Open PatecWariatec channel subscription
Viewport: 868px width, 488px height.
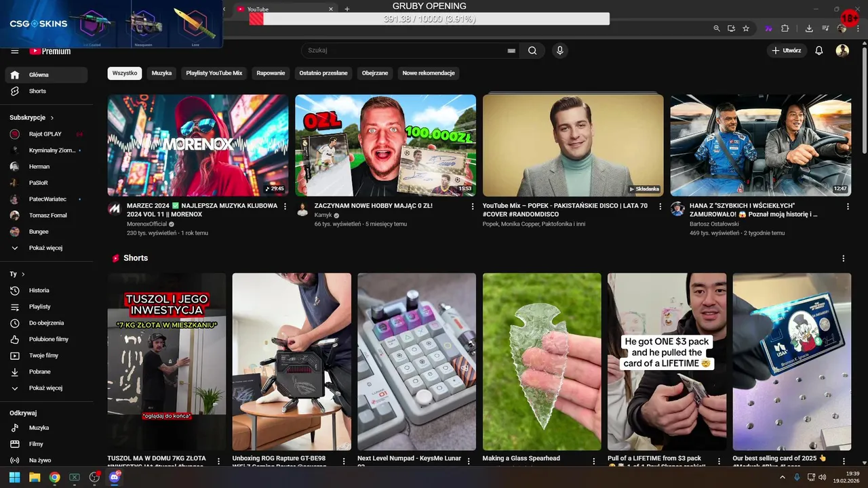tap(46, 199)
